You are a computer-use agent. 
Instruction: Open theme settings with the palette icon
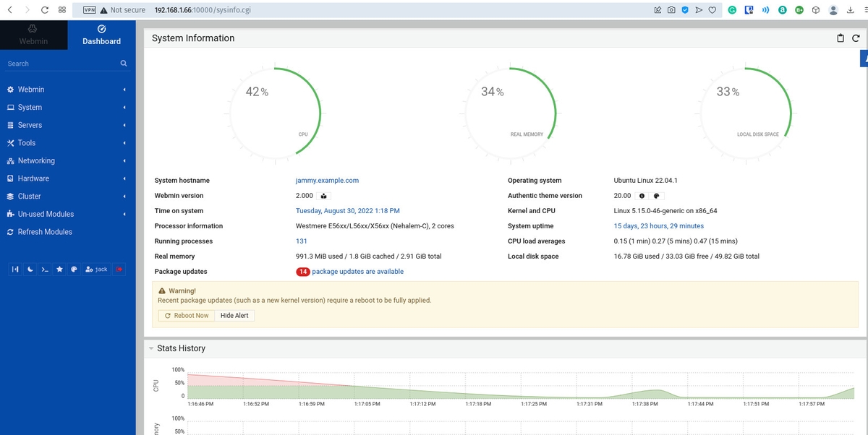point(74,269)
